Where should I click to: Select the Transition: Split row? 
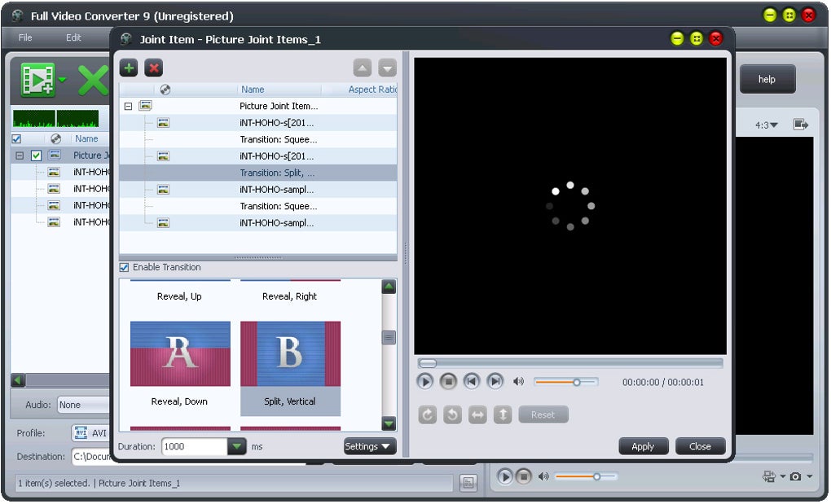point(258,173)
